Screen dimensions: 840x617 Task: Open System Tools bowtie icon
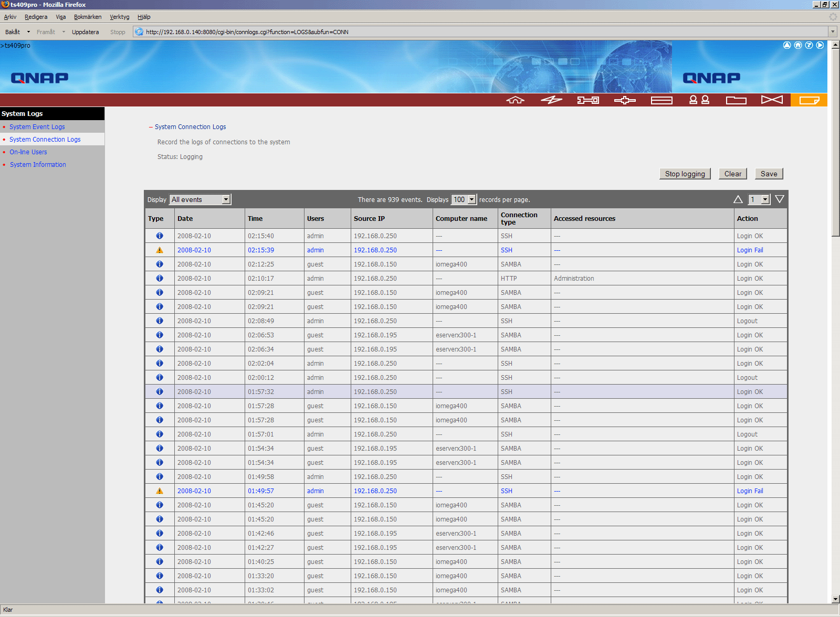[x=772, y=100]
